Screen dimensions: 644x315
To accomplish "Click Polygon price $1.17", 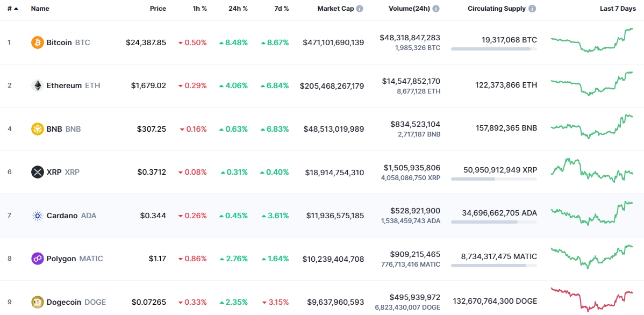I will click(x=158, y=259).
